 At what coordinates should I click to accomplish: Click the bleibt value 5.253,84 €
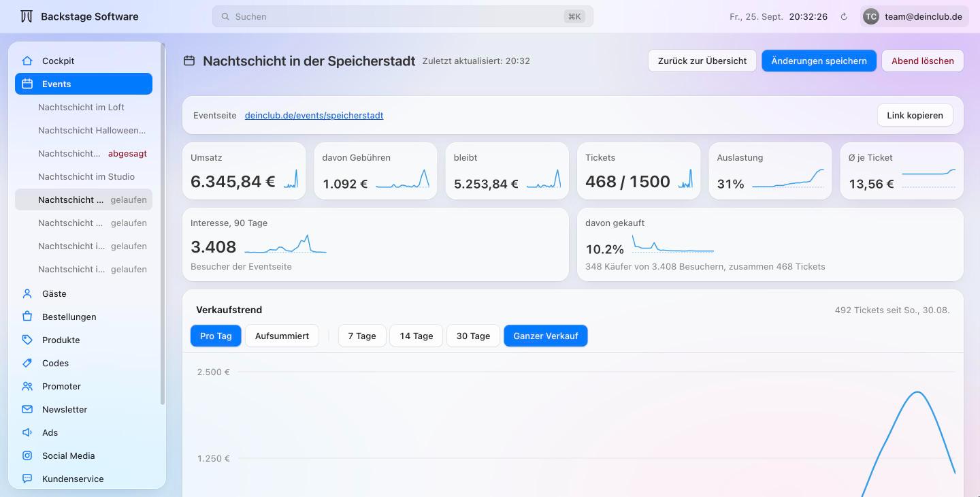(486, 184)
